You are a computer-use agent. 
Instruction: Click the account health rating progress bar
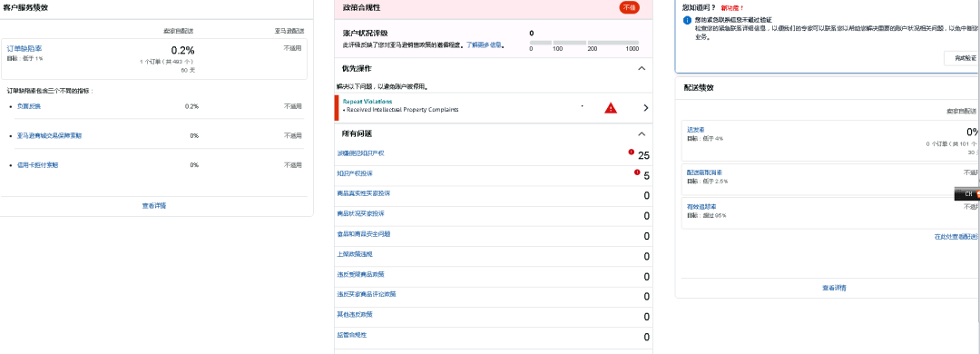584,43
